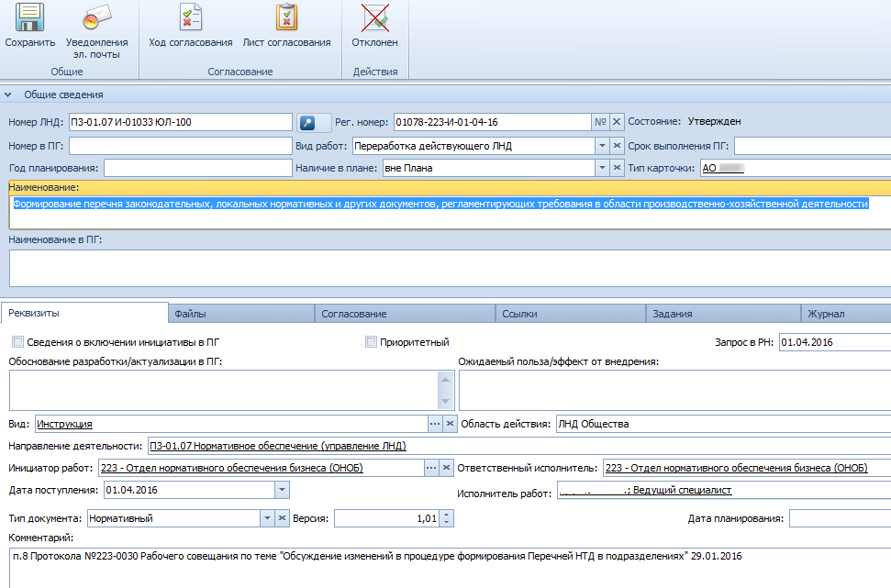Toggle the Приоритетный checkbox
Screen dimensions: 891x588
371,342
